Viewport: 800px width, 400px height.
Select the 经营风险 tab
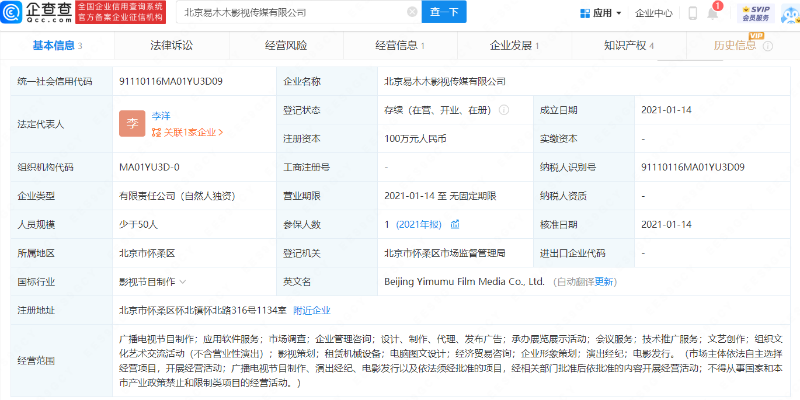tap(285, 46)
